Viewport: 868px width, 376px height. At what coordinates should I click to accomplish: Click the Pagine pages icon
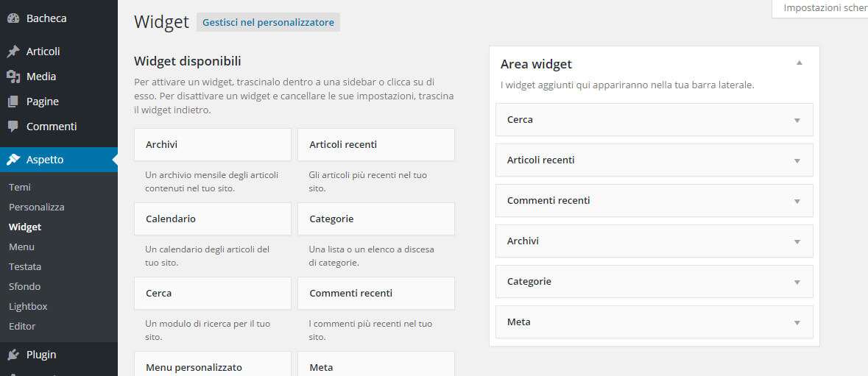[x=13, y=102]
